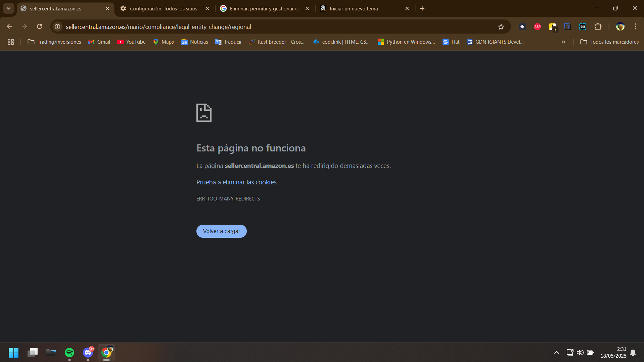This screenshot has height=362, width=644.
Task: Close the Configuración tab
Action: [207, 9]
